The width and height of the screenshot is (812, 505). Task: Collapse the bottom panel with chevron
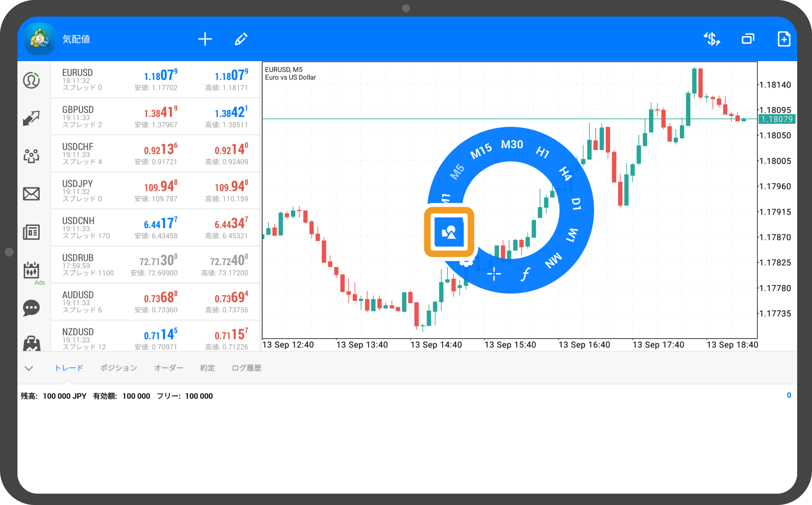29,368
